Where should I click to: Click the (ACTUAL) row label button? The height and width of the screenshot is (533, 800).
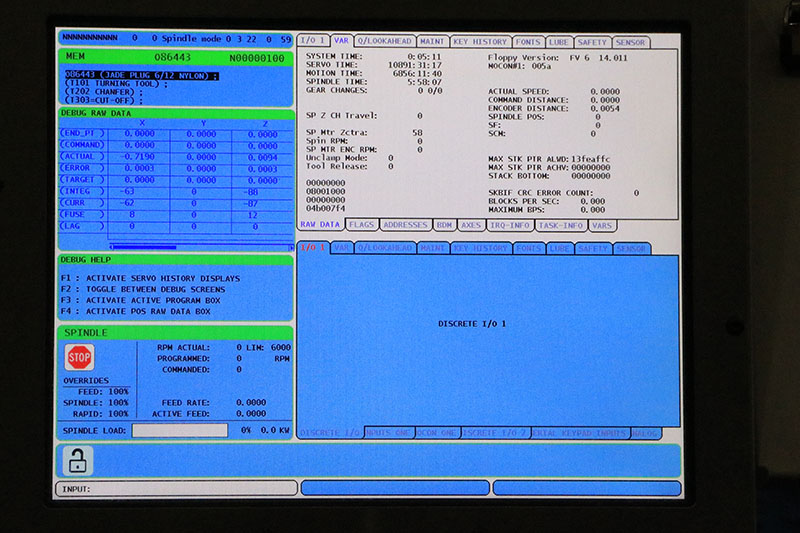click(x=83, y=157)
